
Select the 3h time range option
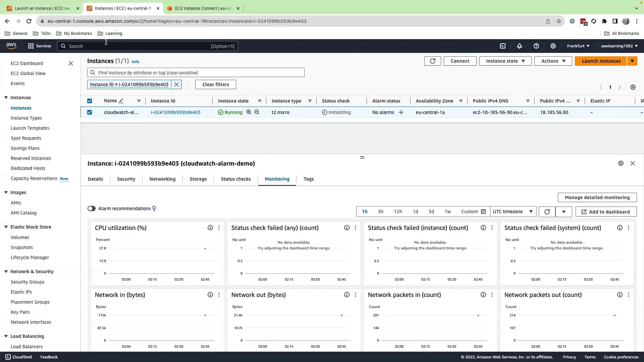[380, 212]
